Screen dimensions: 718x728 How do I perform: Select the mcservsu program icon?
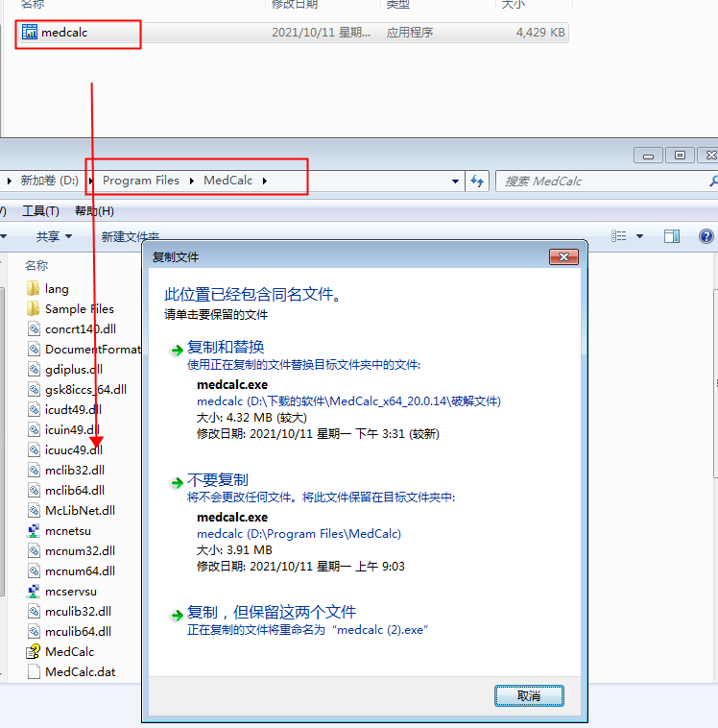pos(34,592)
